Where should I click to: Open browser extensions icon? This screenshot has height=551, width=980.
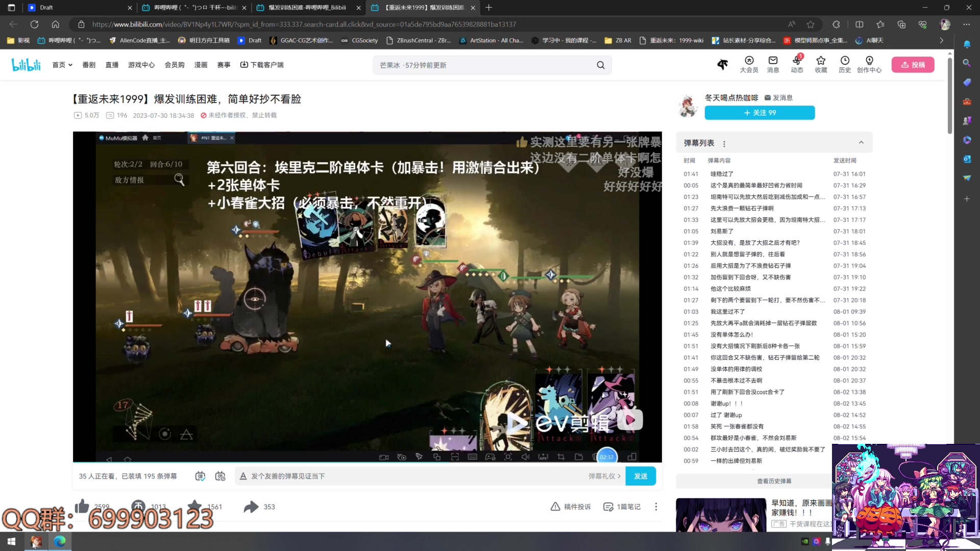click(x=836, y=24)
